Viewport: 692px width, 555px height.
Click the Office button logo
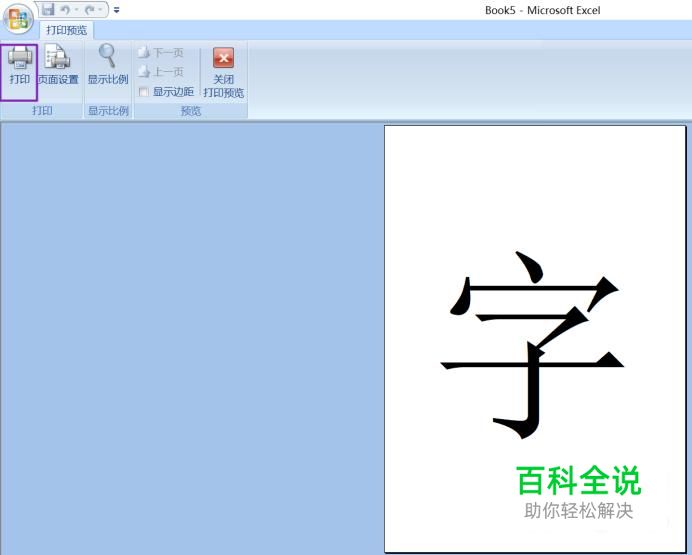(18, 19)
